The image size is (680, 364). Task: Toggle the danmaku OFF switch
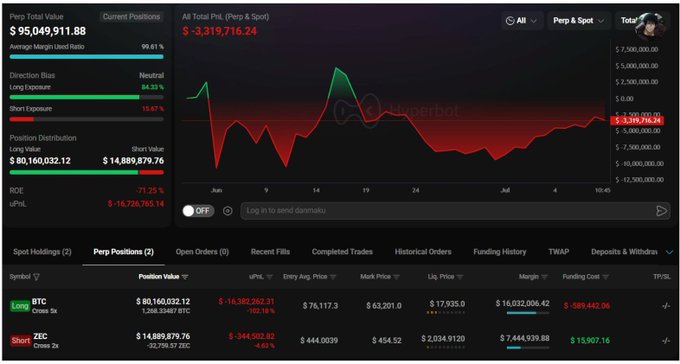point(198,211)
